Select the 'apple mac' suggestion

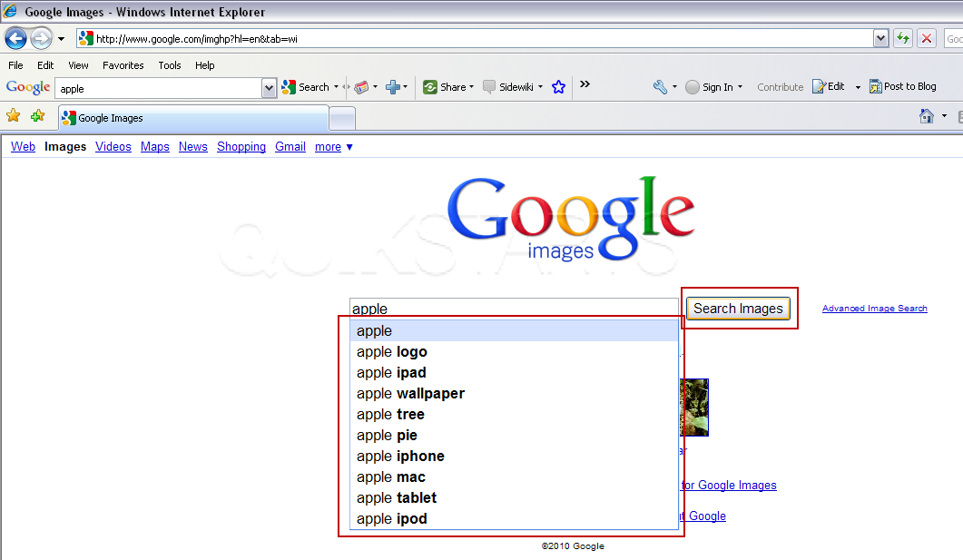(x=514, y=477)
